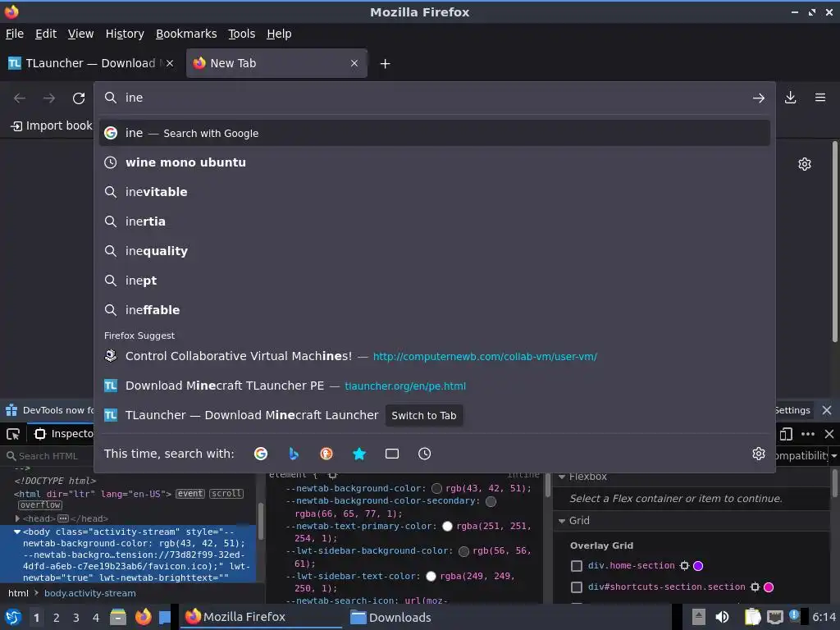Open Firefox launcher icon in taskbar
This screenshot has height=630, width=840.
click(143, 617)
